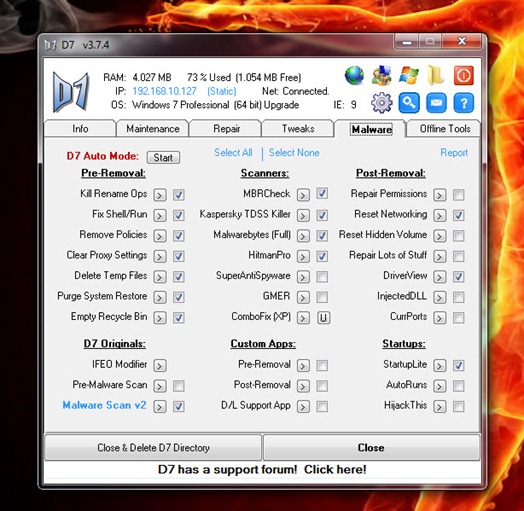Image resolution: width=524 pixels, height=511 pixels.
Task: Open the Maintenance tab
Action: click(153, 129)
